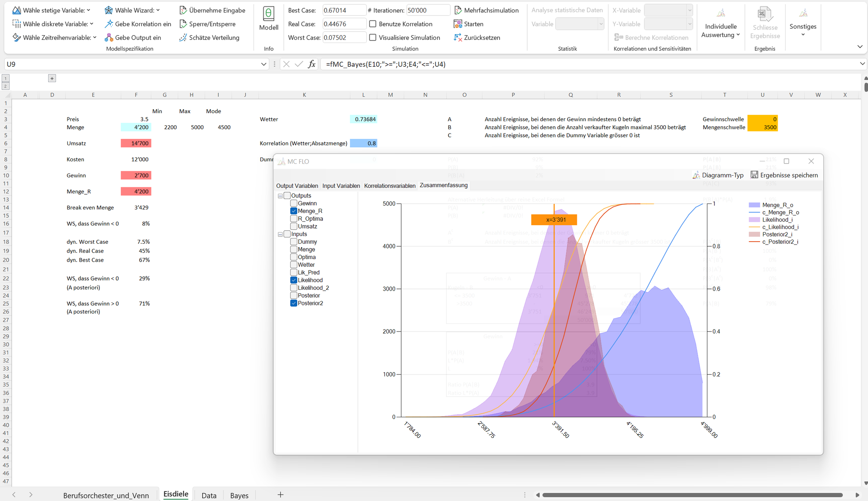Click Schliesse Ergebnisse icon
Screen dimensions: 868x501
tap(765, 14)
